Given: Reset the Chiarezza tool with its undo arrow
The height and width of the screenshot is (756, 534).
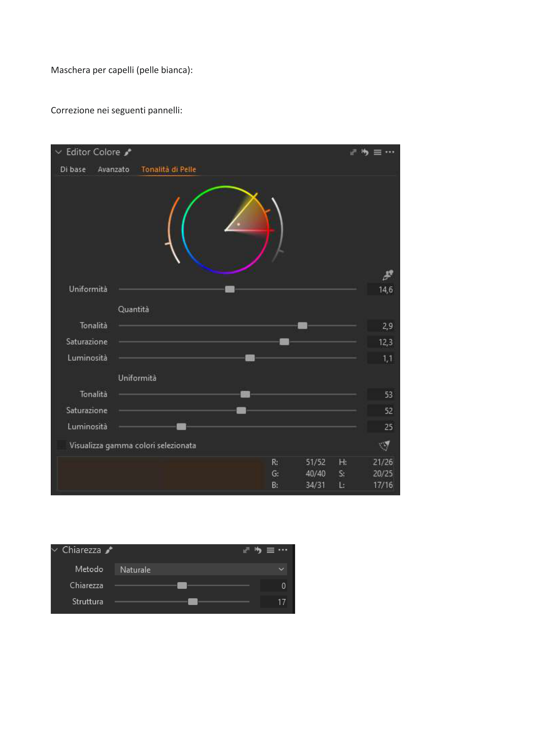Looking at the screenshot, I should (x=258, y=550).
